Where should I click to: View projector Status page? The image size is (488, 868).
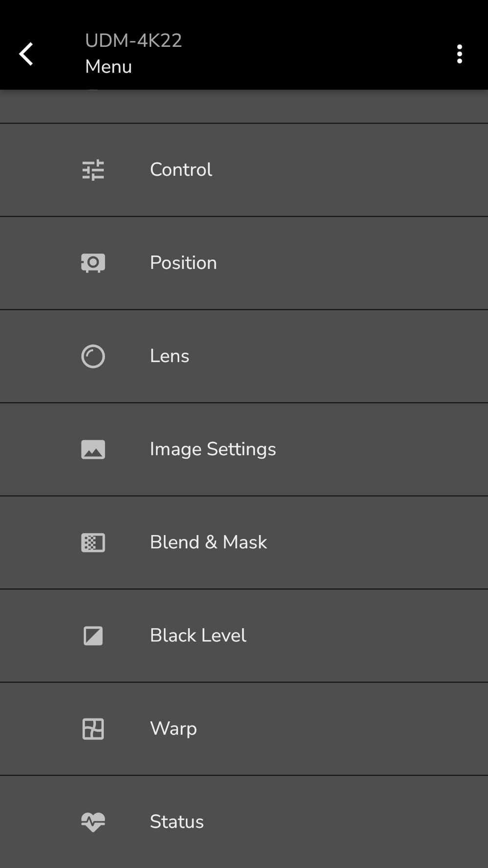(x=177, y=822)
